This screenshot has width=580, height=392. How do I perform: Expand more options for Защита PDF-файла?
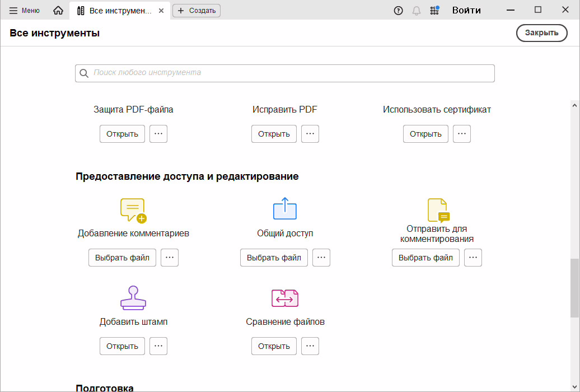158,134
